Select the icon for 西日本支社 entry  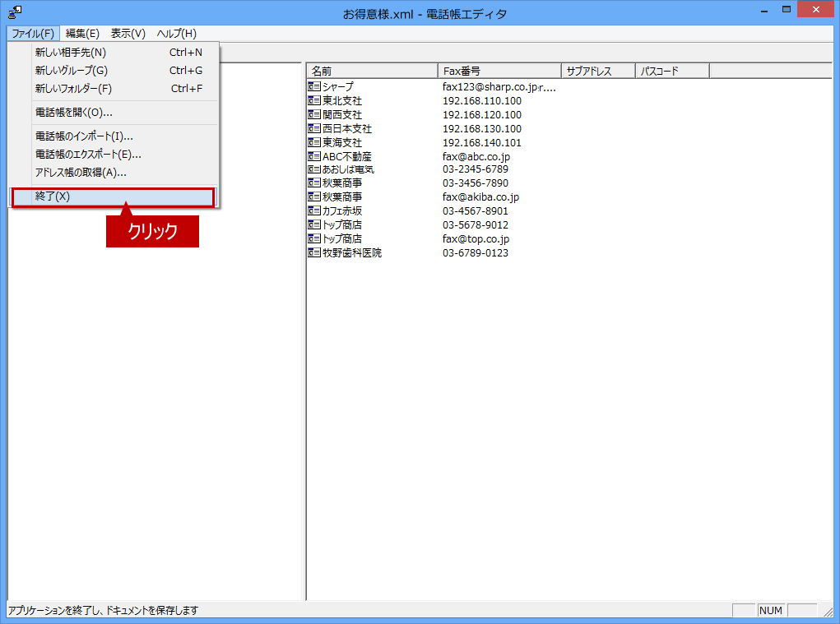314,128
